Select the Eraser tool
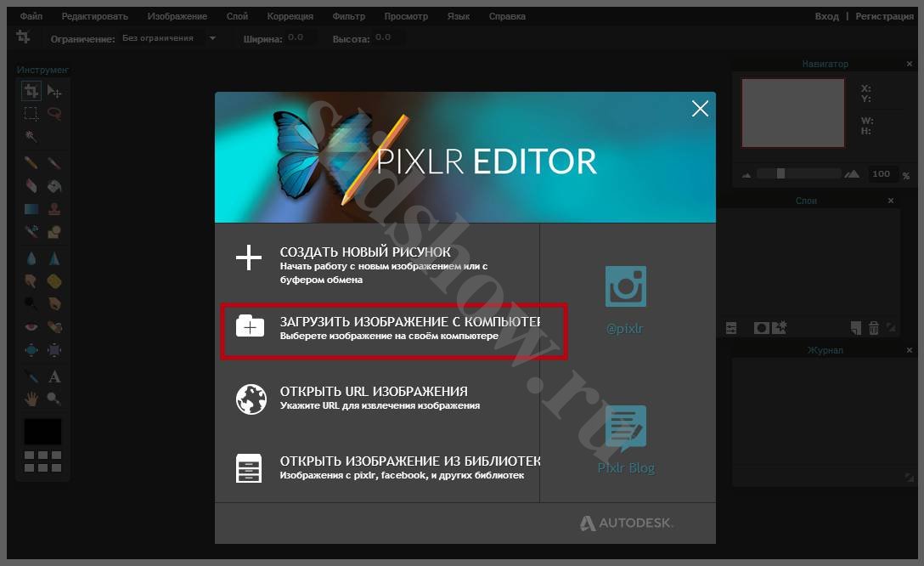This screenshot has height=566, width=924. tap(31, 186)
